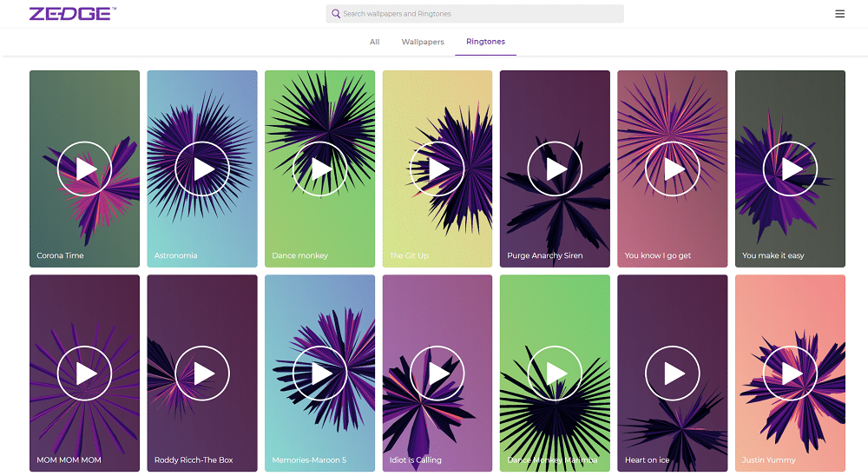Switch to the All tab

[374, 42]
